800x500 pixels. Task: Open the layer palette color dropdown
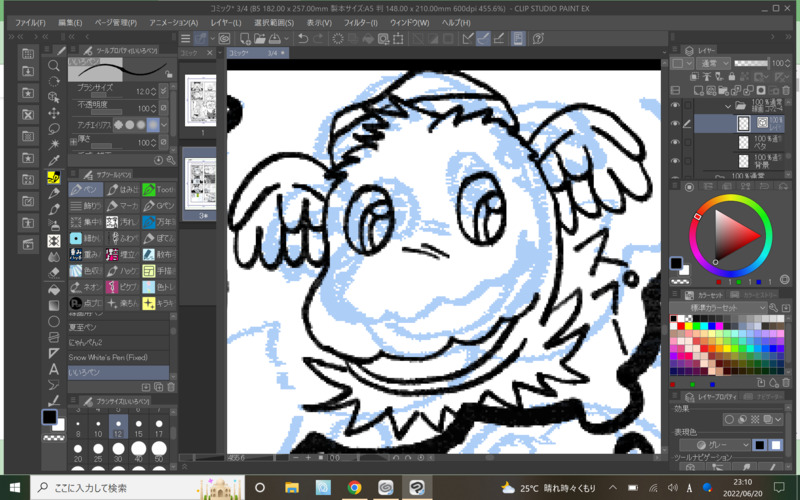[682, 63]
